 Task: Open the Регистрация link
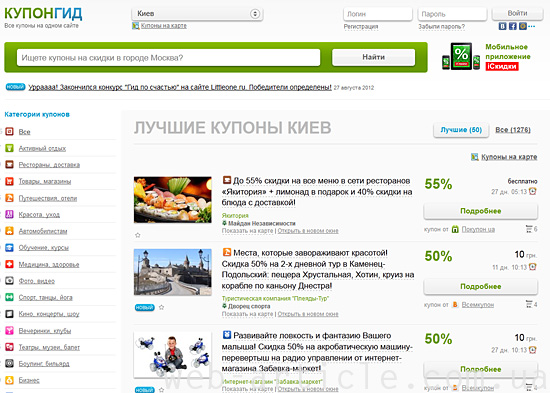pyautogui.click(x=361, y=26)
